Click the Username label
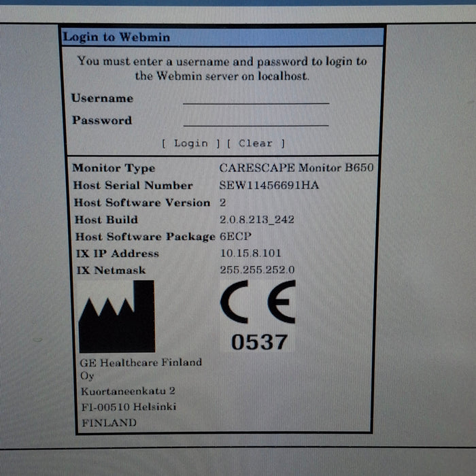This screenshot has height=476, width=476. [x=102, y=98]
